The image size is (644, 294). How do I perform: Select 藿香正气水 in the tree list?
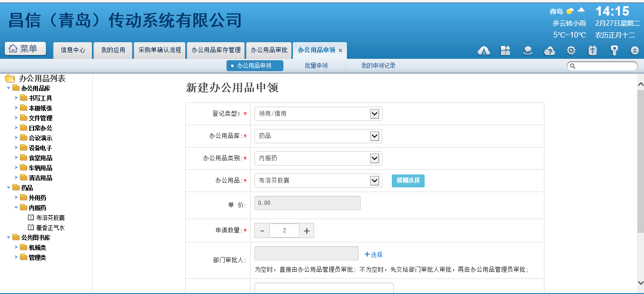click(50, 228)
